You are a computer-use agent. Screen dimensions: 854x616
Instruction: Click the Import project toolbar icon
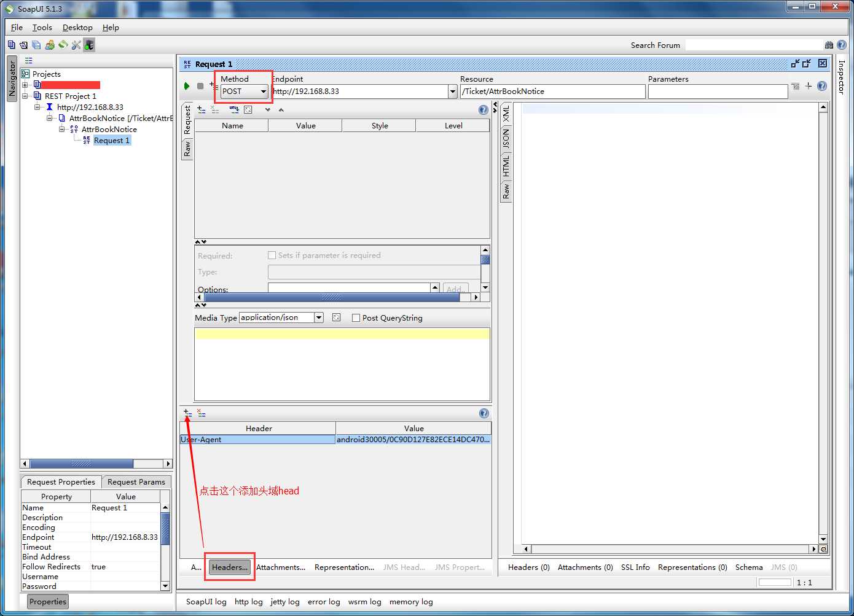[23, 45]
